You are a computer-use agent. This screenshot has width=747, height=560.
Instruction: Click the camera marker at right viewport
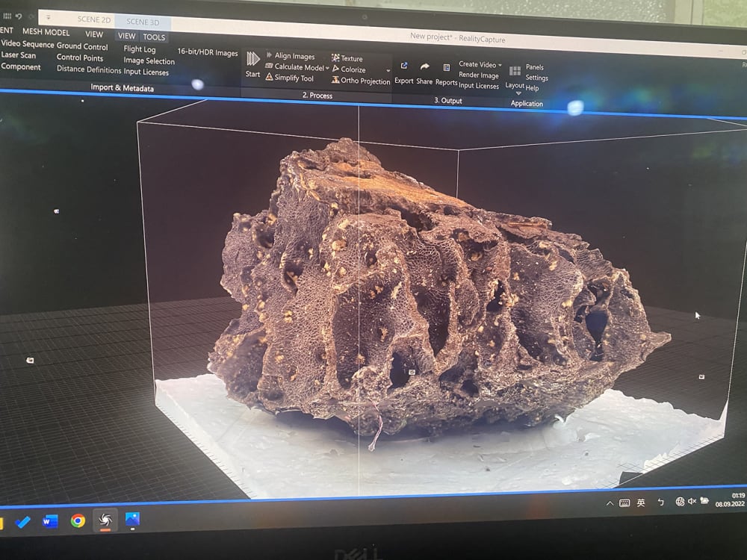pyautogui.click(x=701, y=376)
